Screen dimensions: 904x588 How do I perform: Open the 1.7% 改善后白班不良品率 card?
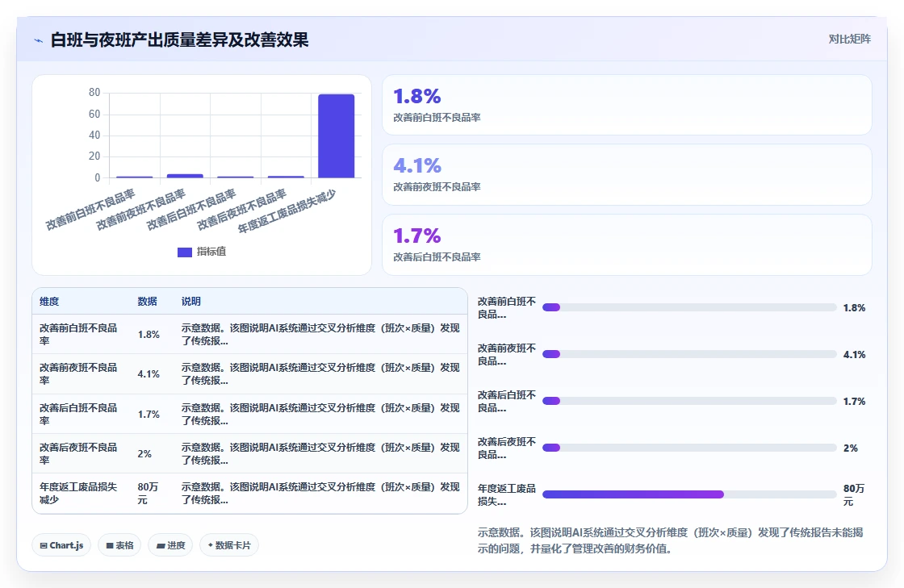point(626,244)
